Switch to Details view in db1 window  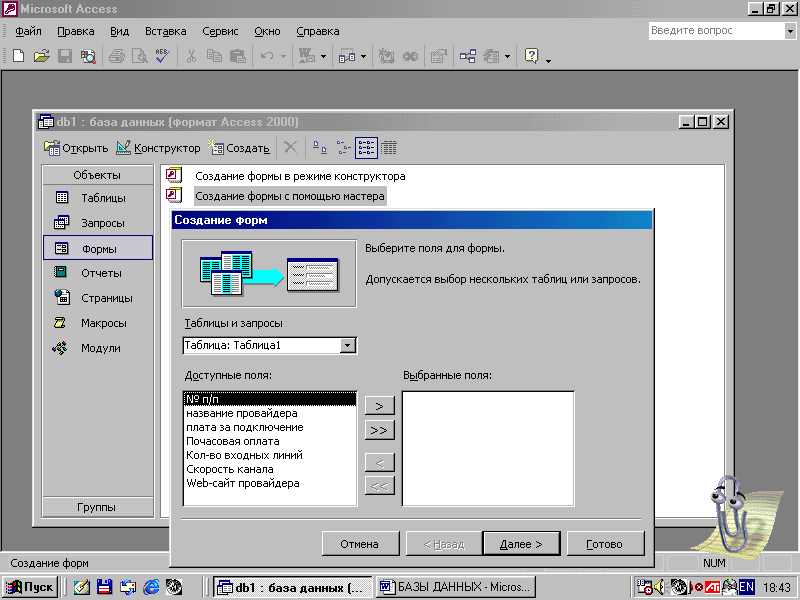(388, 148)
